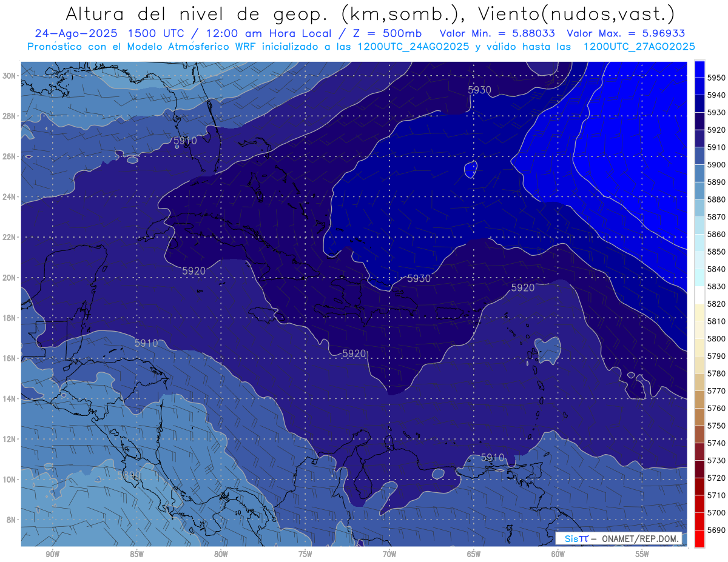728x562 pixels.
Task: Click the legend scale value 5740
Action: point(716,443)
